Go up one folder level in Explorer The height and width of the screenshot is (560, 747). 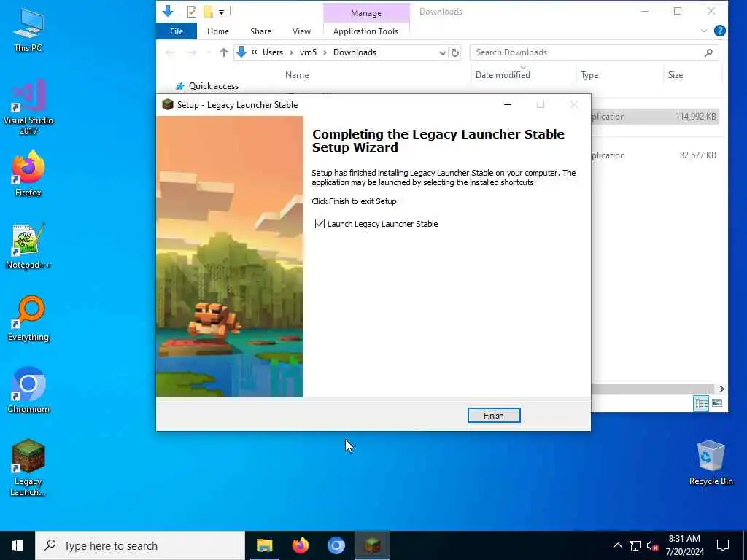[x=223, y=52]
